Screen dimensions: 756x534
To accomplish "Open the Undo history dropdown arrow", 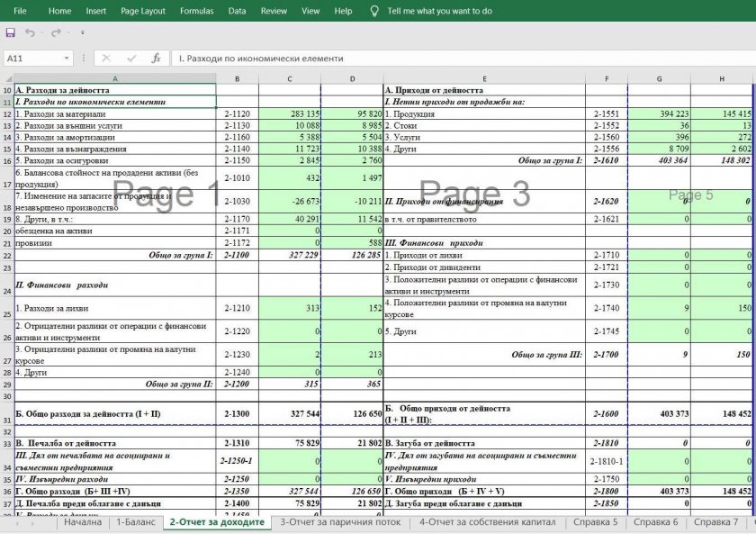I will click(x=40, y=32).
